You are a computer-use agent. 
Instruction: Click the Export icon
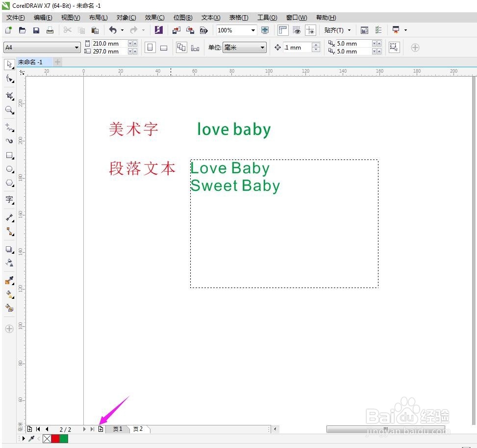tap(190, 30)
